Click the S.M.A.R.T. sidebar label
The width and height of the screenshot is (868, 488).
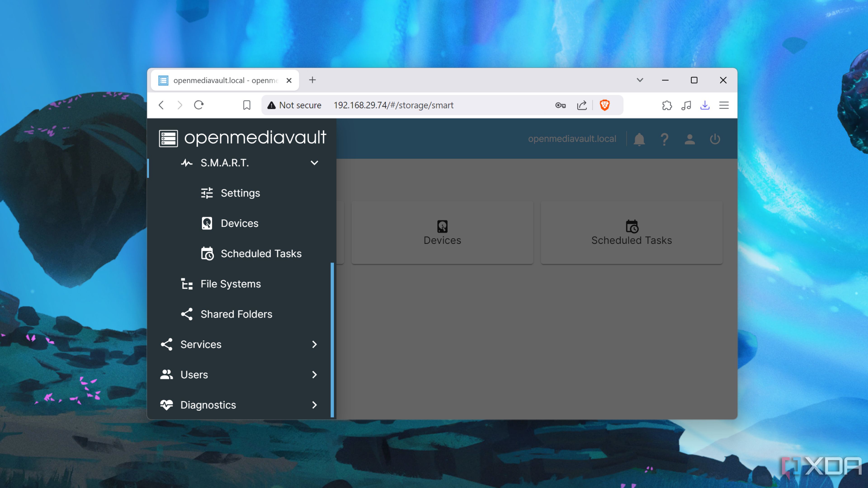coord(225,163)
